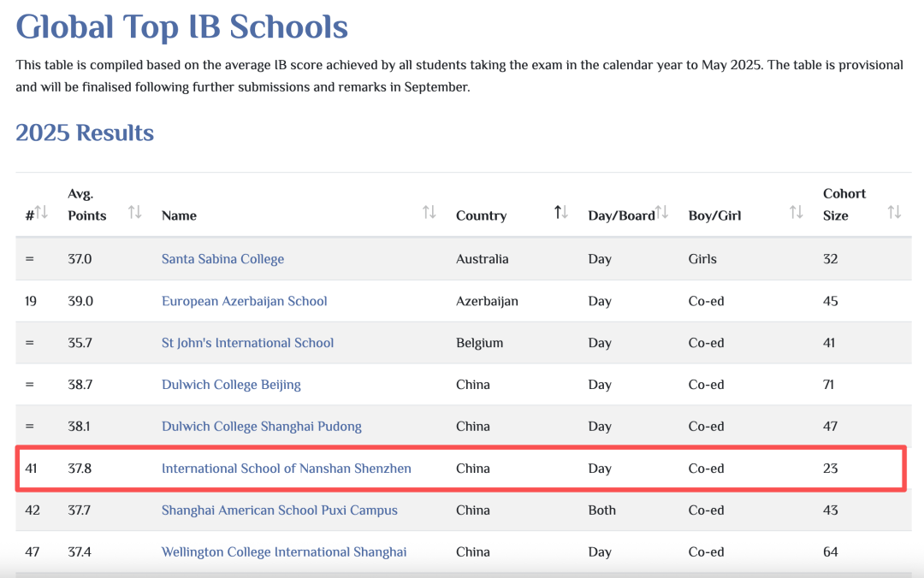This screenshot has height=578, width=924.
Task: Sort by Boy/Girl column arrows
Action: (796, 212)
